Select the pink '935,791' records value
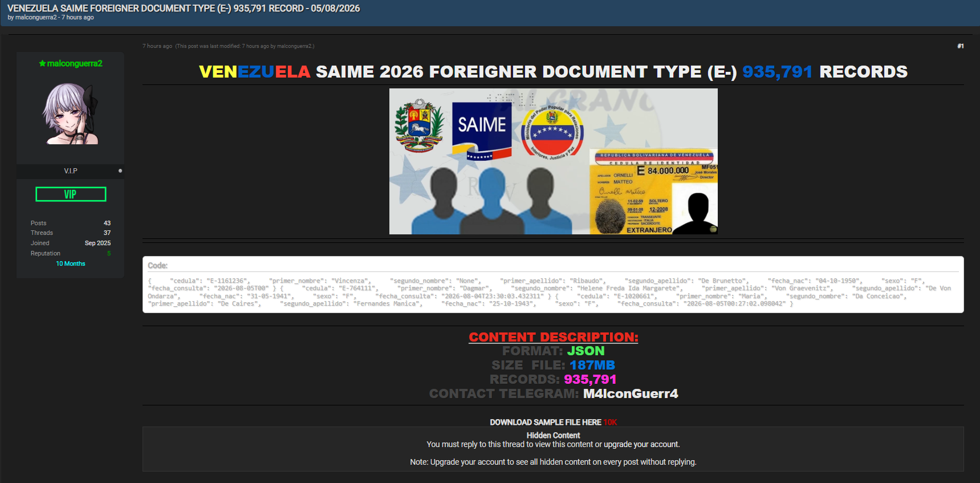Image resolution: width=980 pixels, height=483 pixels. click(590, 380)
